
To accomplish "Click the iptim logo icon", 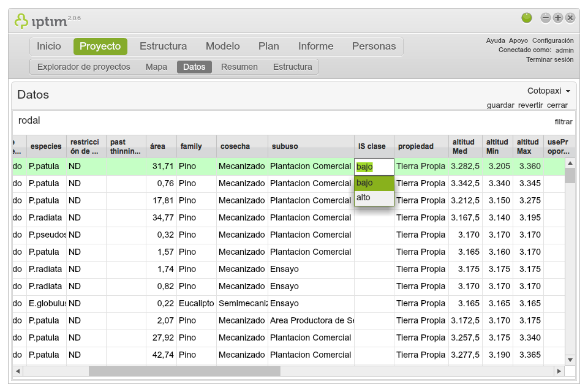I will [21, 20].
